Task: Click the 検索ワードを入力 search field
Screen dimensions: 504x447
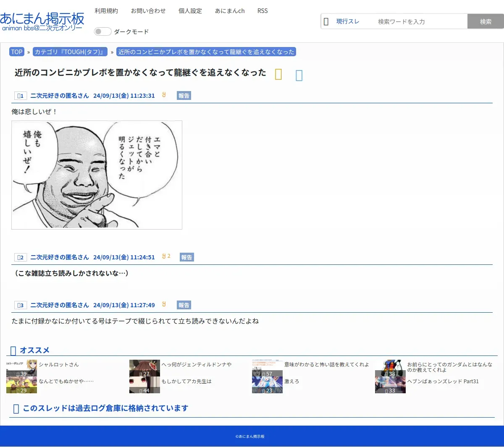Action: [420, 21]
